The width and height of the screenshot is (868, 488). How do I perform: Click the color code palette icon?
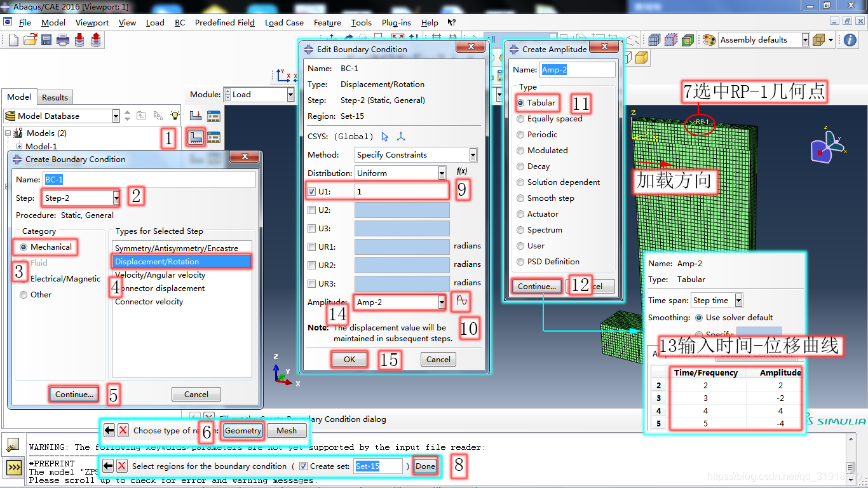[709, 40]
